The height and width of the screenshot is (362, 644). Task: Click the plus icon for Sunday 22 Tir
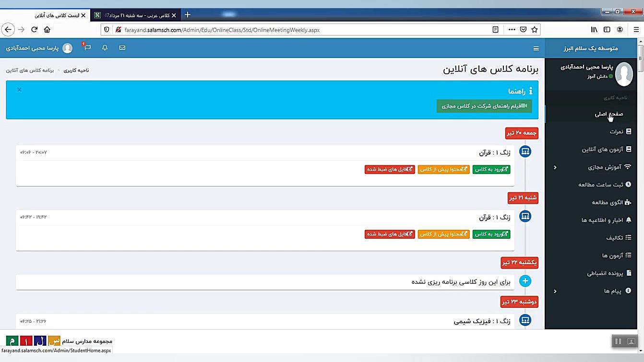(525, 281)
